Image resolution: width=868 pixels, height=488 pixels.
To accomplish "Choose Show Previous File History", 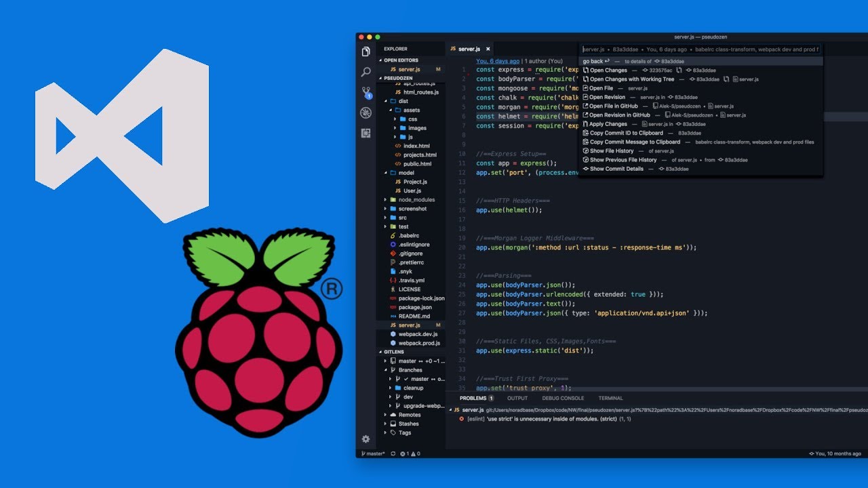I will click(701, 160).
